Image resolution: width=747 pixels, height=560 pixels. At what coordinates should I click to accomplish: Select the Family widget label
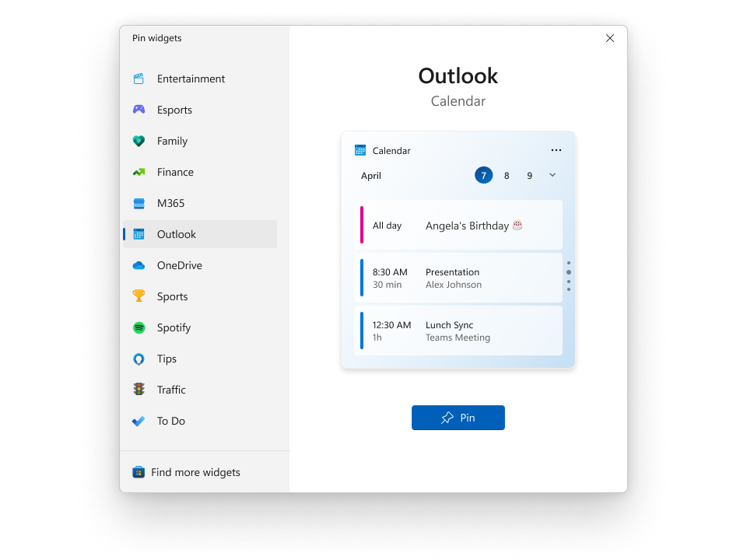pyautogui.click(x=173, y=141)
